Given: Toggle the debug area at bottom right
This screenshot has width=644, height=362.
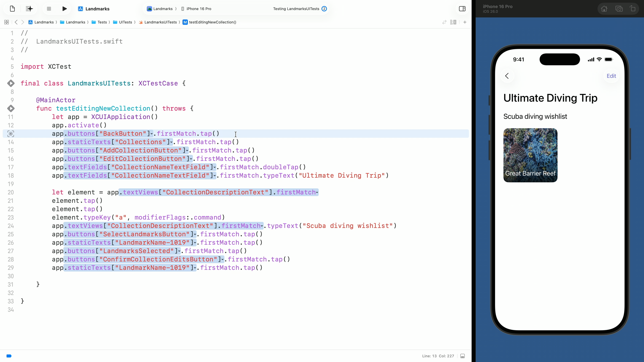Looking at the screenshot, I should tap(463, 356).
